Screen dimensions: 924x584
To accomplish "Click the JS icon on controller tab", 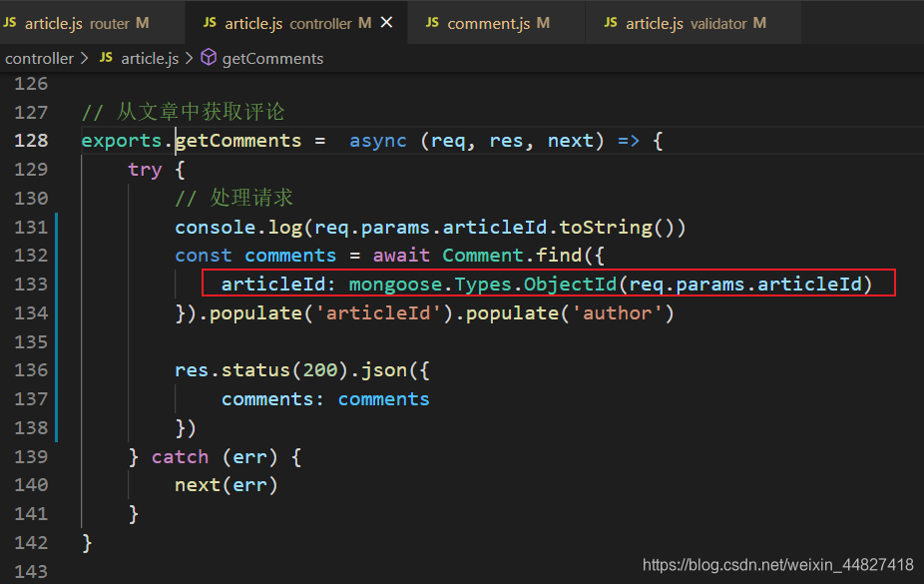I will pyautogui.click(x=210, y=22).
